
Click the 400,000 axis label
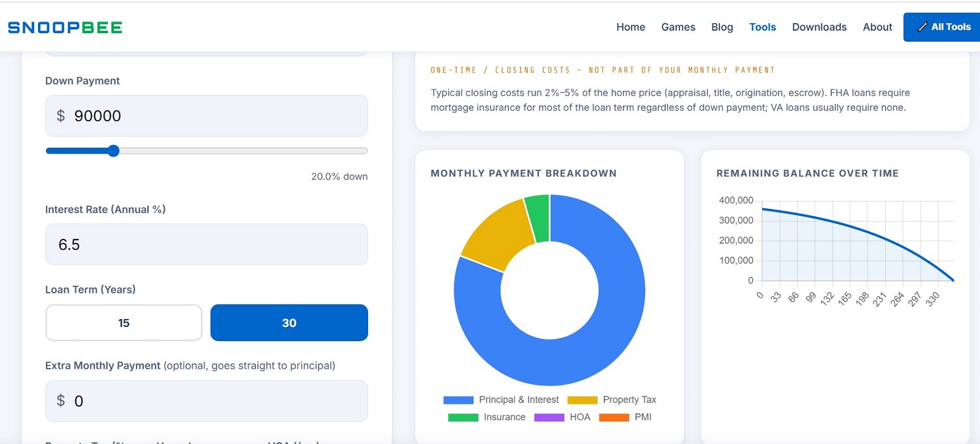736,200
